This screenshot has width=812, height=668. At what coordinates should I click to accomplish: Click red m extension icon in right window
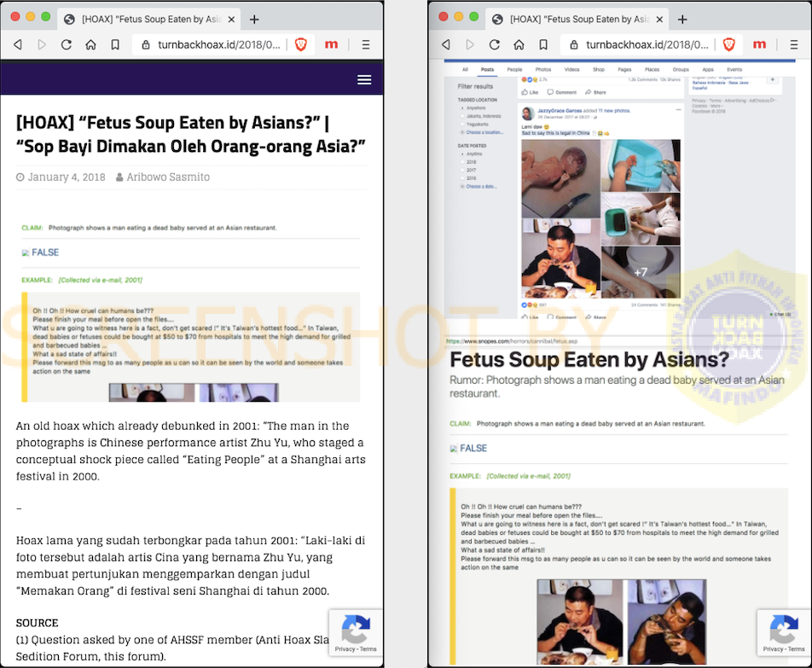coord(760,44)
